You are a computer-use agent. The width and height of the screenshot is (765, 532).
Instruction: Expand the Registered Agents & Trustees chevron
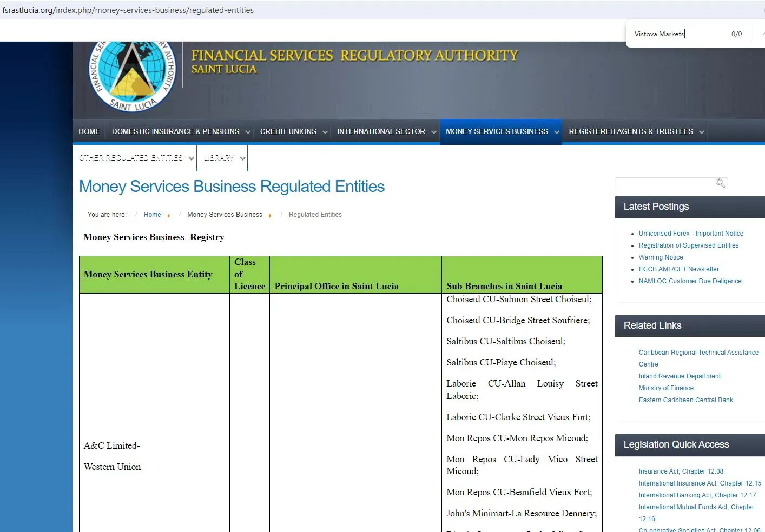tap(702, 132)
